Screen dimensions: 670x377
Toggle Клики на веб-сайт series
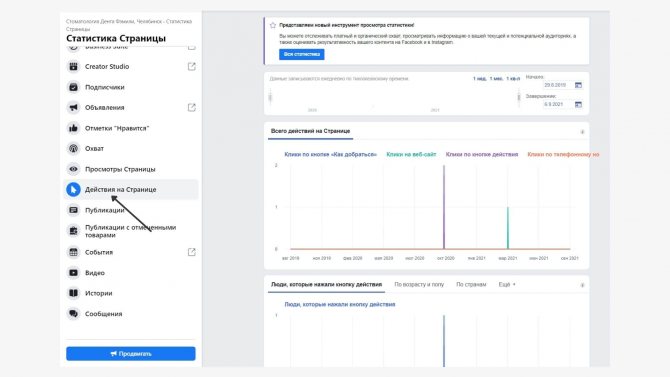(x=411, y=154)
